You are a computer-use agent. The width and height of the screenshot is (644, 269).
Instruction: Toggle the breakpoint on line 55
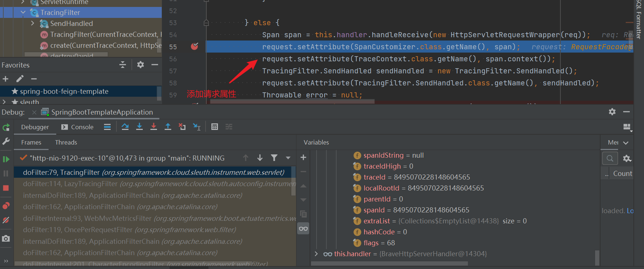click(x=195, y=46)
